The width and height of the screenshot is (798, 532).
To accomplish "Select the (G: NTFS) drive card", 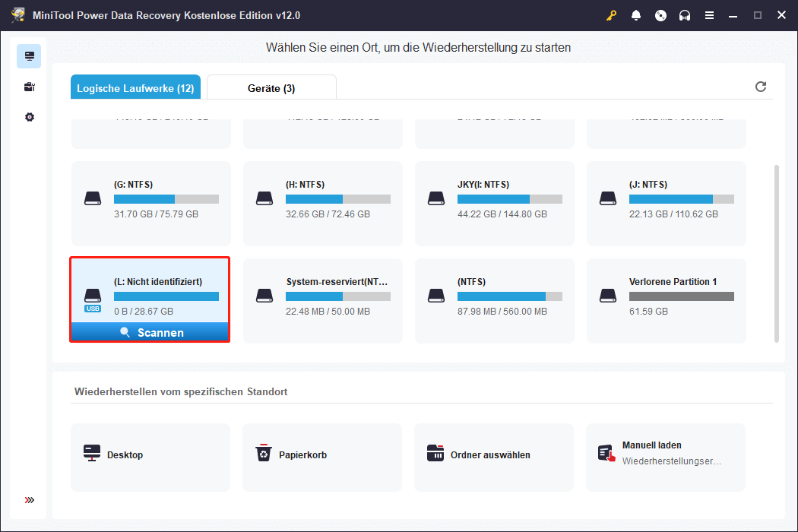I will [x=150, y=203].
